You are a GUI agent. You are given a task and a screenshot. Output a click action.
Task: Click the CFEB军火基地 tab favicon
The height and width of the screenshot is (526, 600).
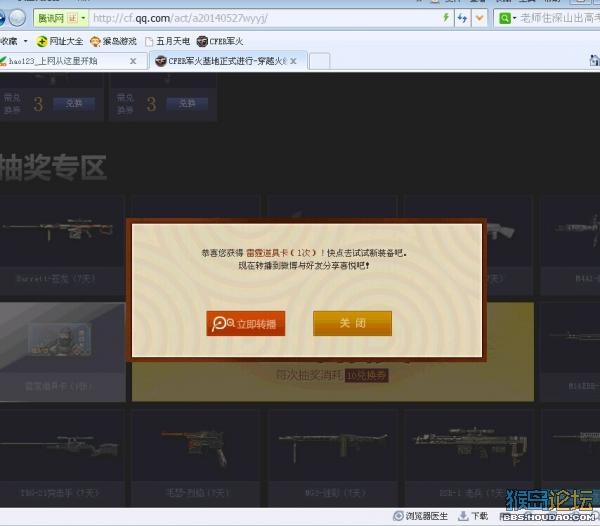(x=161, y=61)
